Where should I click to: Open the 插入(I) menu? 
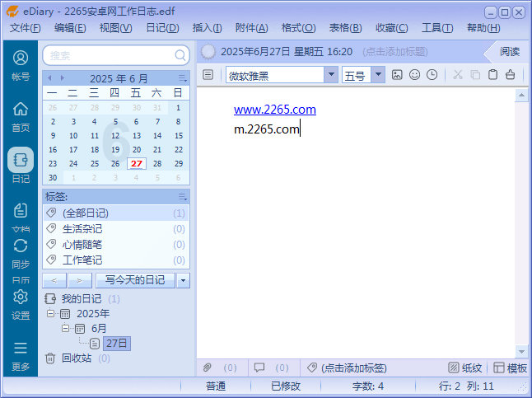(x=208, y=28)
